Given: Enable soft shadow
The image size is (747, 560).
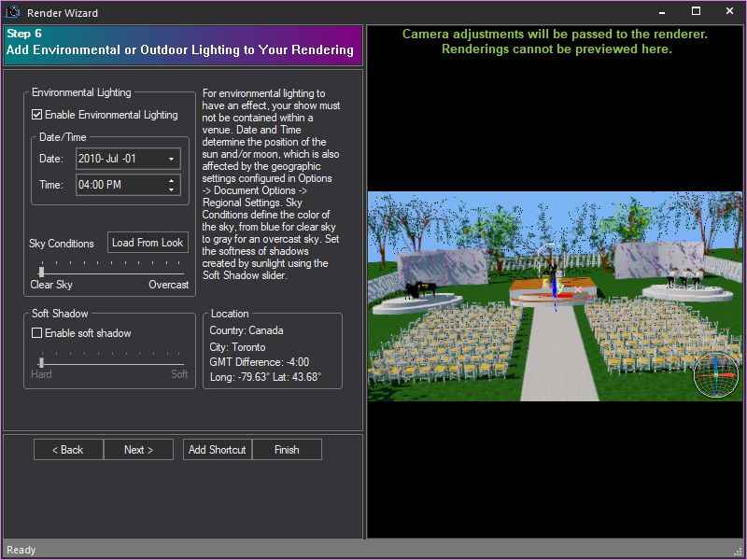Looking at the screenshot, I should pyautogui.click(x=35, y=333).
